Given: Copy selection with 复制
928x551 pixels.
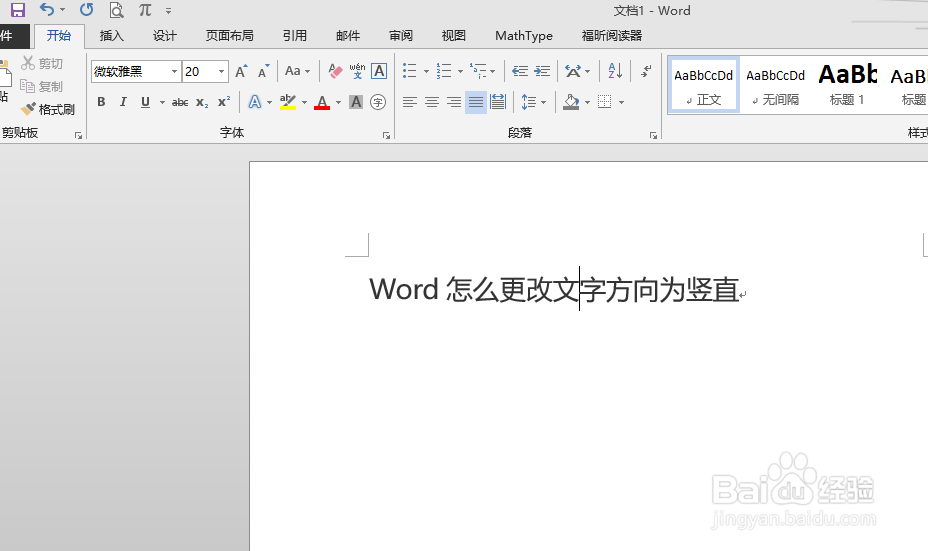Looking at the screenshot, I should click(41, 86).
